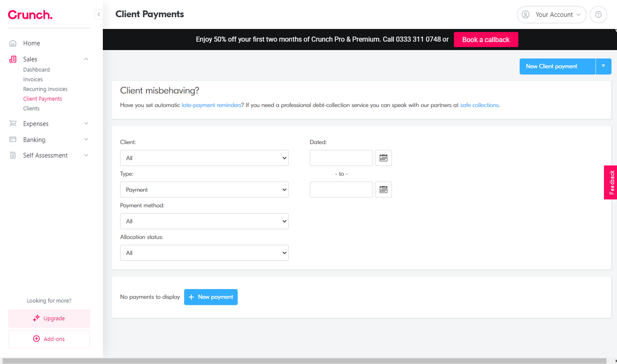617x364 pixels.
Task: Click the start Dated input field
Action: [341, 158]
